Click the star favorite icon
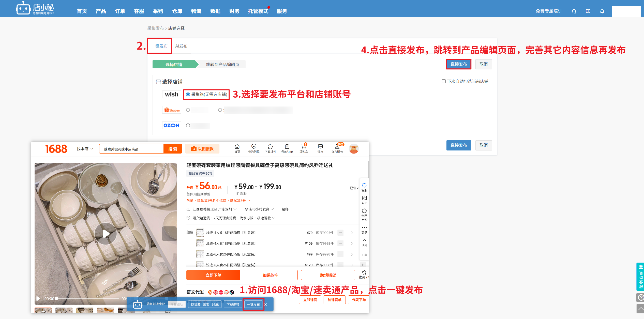This screenshot has width=644, height=319. [x=364, y=273]
